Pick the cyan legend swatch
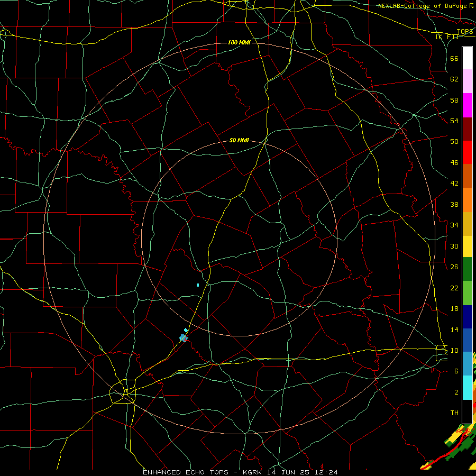 click(x=467, y=387)
